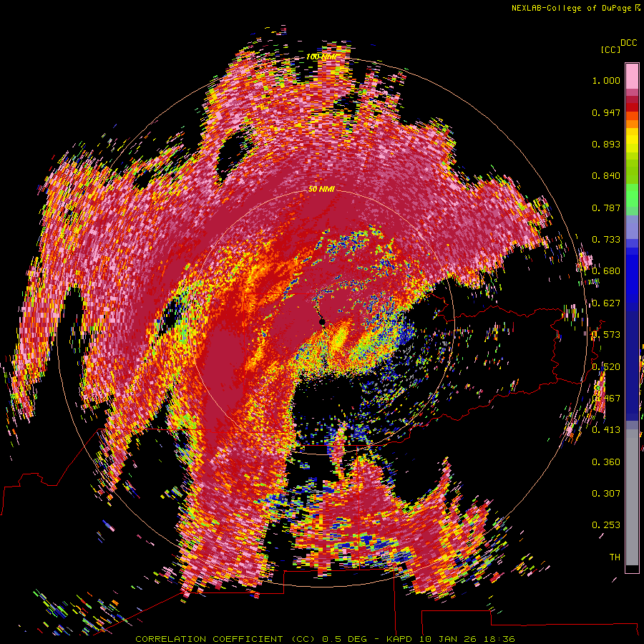
Task: Click the 0.840 color scale value
Action: (x=606, y=176)
